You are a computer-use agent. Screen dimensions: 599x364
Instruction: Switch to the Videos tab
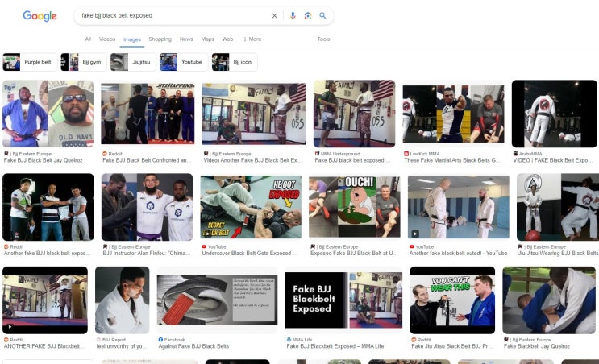[x=107, y=39]
